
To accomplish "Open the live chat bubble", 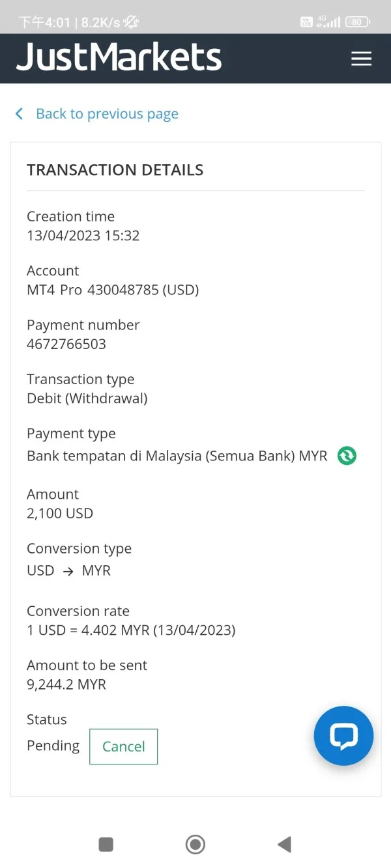I will [343, 736].
